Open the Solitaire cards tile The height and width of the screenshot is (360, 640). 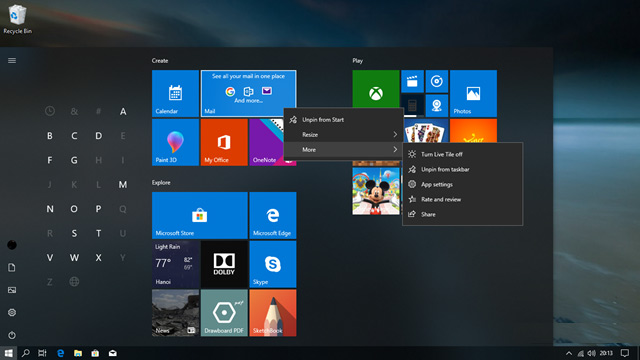coord(426,131)
